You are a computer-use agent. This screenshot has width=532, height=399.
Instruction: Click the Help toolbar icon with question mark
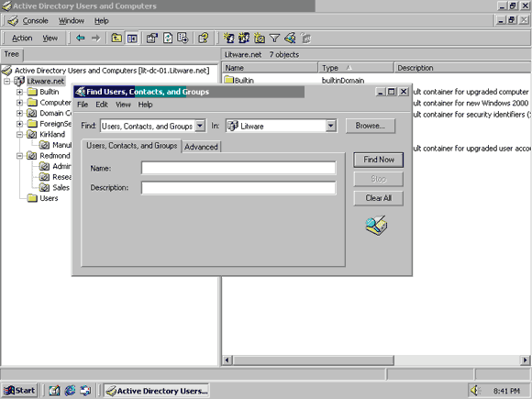point(204,38)
